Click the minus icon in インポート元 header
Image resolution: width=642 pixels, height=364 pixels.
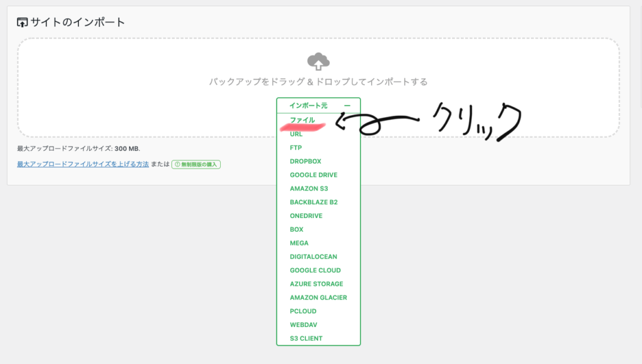coord(347,105)
